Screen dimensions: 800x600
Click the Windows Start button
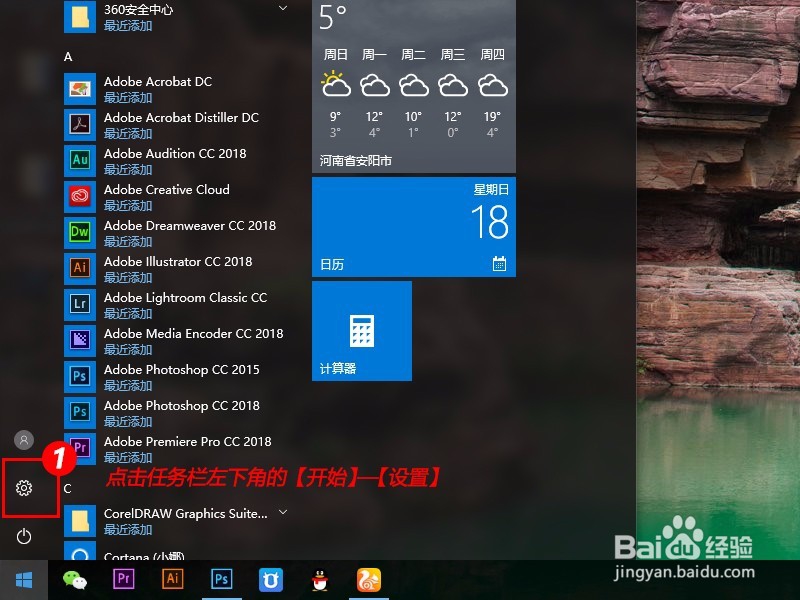pyautogui.click(x=24, y=580)
